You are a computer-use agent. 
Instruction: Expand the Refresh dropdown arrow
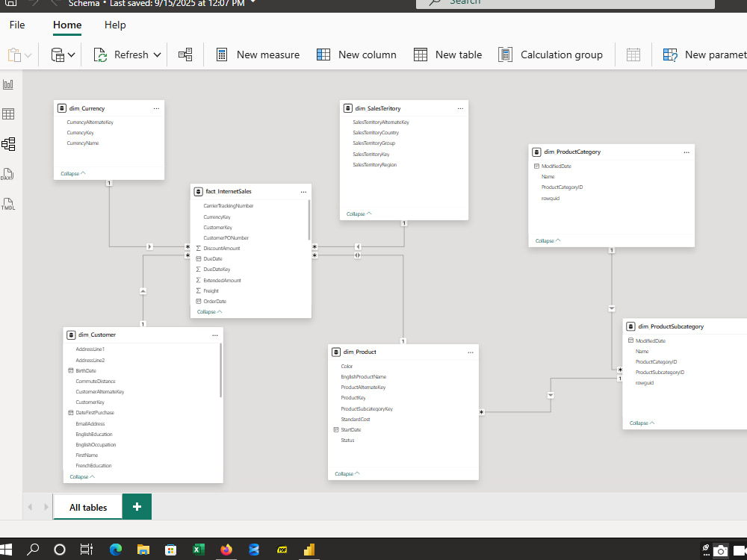157,55
